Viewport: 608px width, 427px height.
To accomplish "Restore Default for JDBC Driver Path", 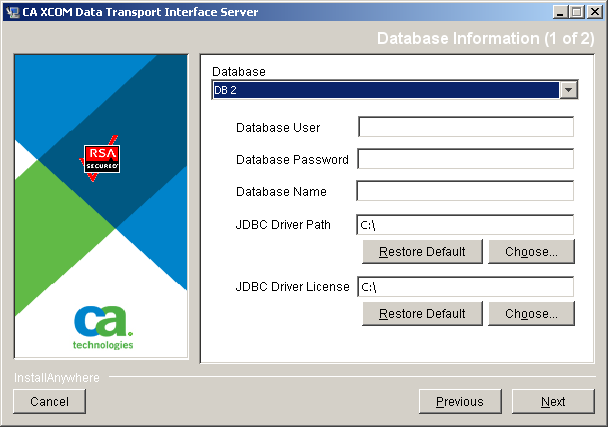I will click(x=422, y=252).
